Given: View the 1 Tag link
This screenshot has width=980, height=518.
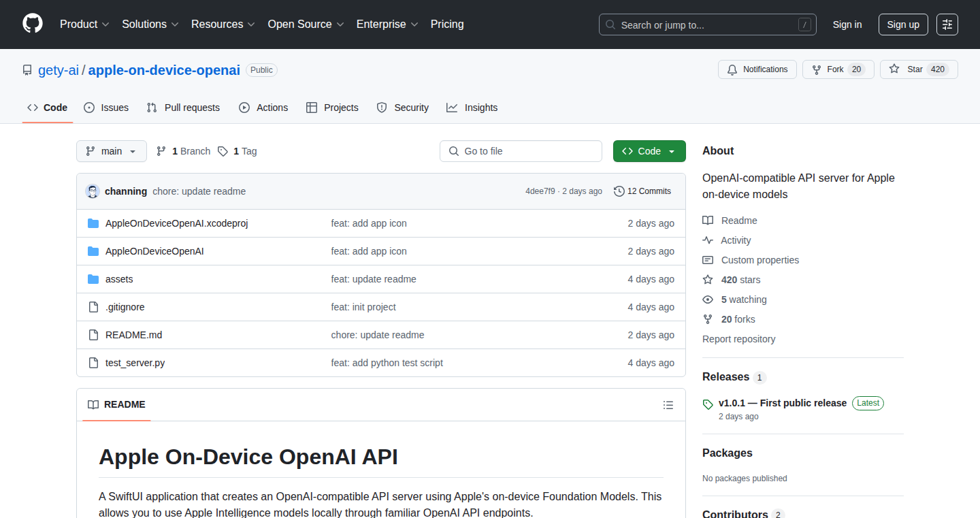Looking at the screenshot, I should coord(238,151).
